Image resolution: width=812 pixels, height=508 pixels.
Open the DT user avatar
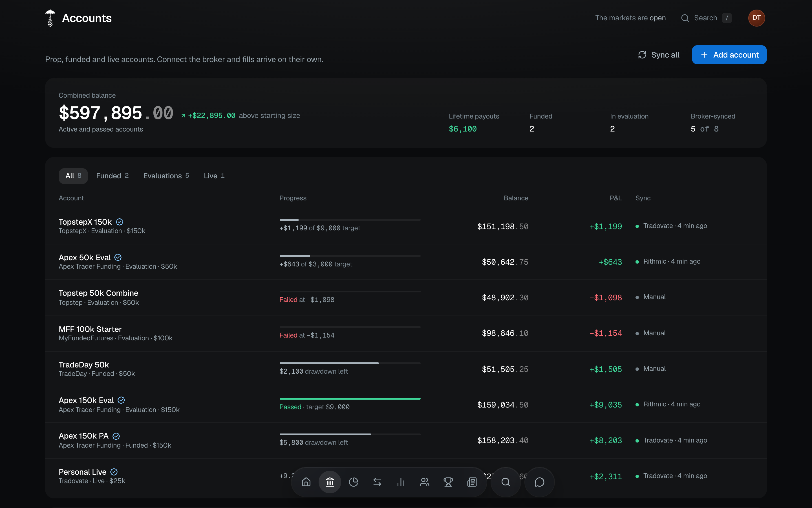click(756, 18)
